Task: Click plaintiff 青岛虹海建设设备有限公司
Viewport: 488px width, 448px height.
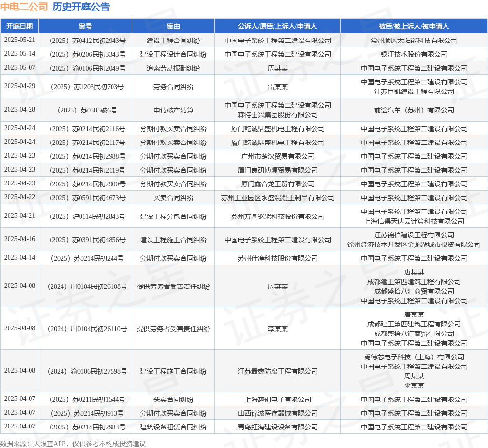Action: click(x=278, y=427)
